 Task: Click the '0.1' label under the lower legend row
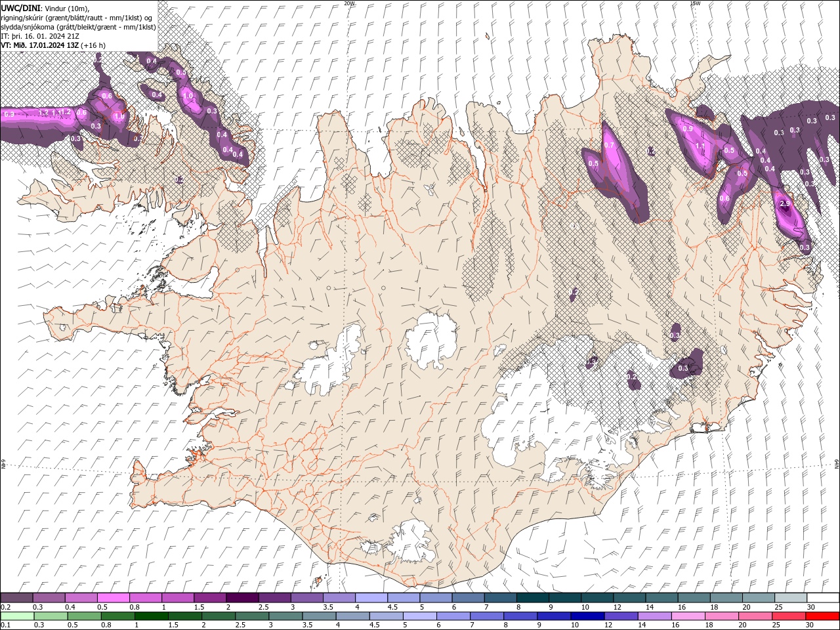coord(5,625)
